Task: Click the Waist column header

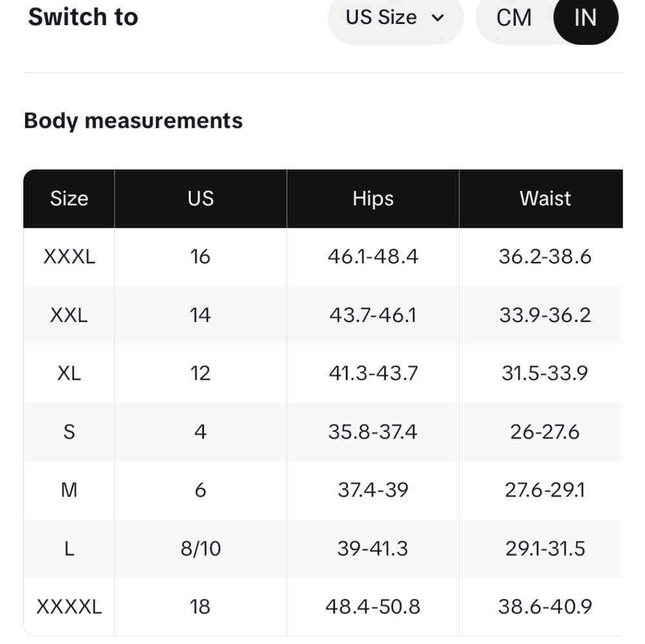Action: click(545, 198)
